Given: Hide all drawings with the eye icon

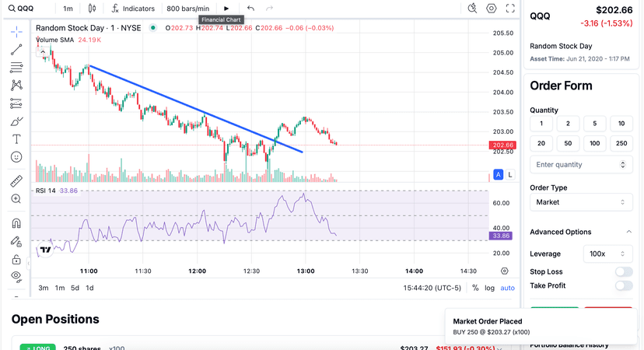Looking at the screenshot, I should coord(16,275).
